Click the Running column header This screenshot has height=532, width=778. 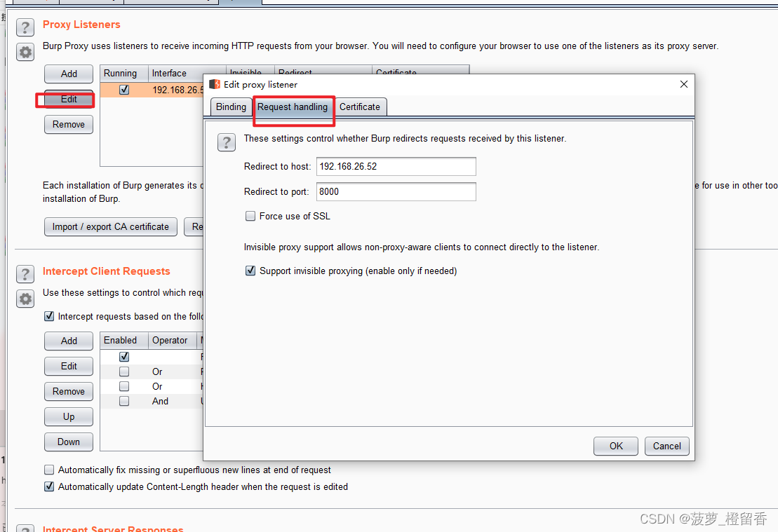tap(124, 74)
